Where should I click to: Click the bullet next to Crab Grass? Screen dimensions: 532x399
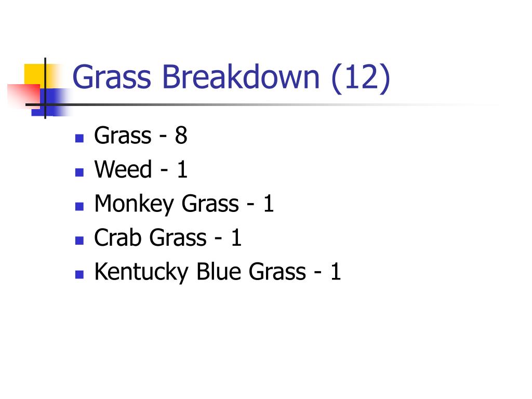[79, 240]
